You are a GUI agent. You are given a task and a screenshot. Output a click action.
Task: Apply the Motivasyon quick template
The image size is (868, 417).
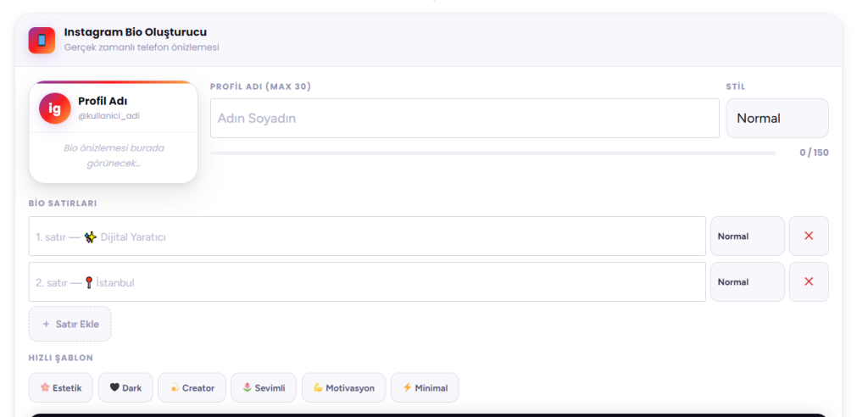344,387
